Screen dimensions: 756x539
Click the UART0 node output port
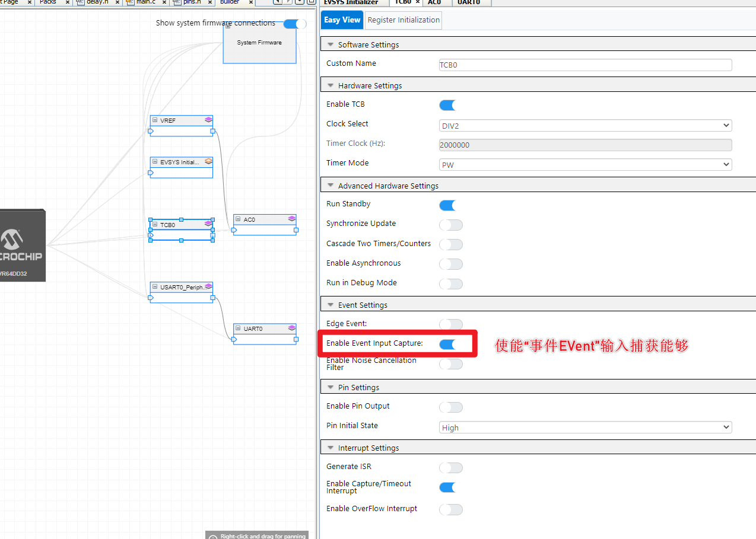pyautogui.click(x=296, y=339)
